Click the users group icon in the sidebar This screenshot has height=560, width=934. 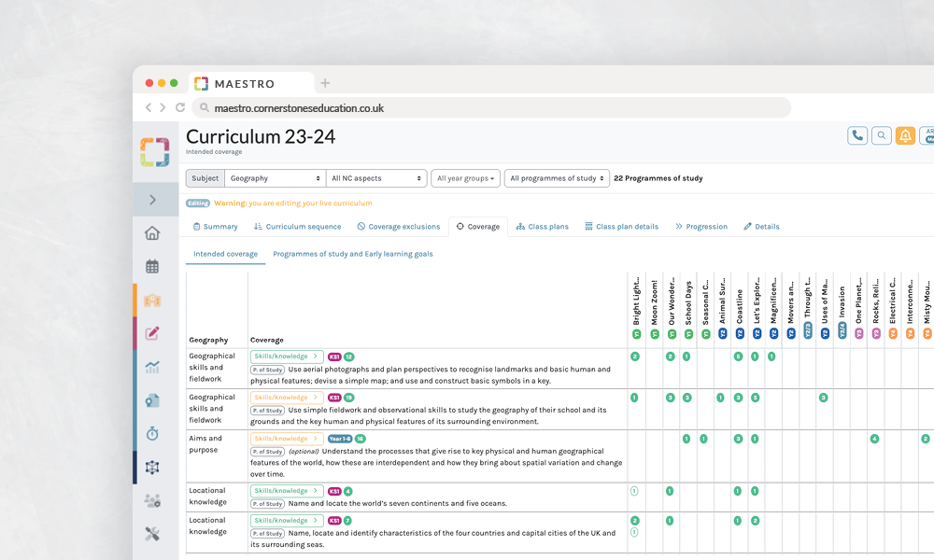(x=152, y=501)
